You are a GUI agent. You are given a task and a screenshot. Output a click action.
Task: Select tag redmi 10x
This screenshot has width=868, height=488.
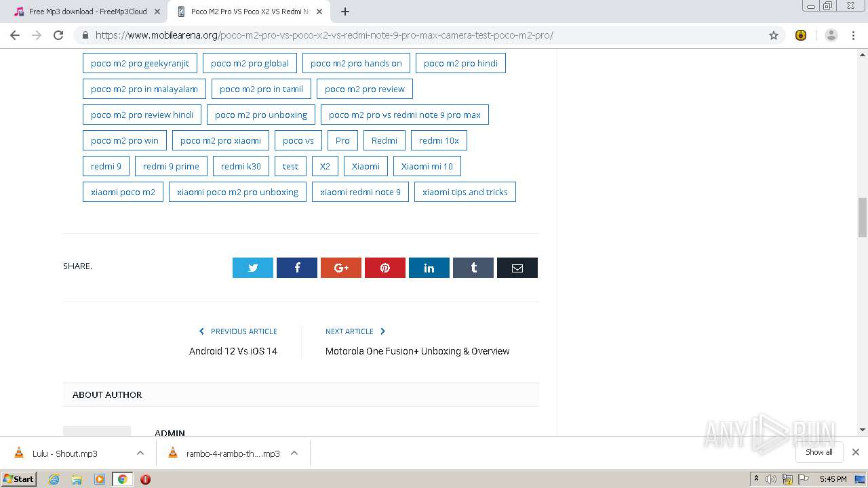point(439,140)
